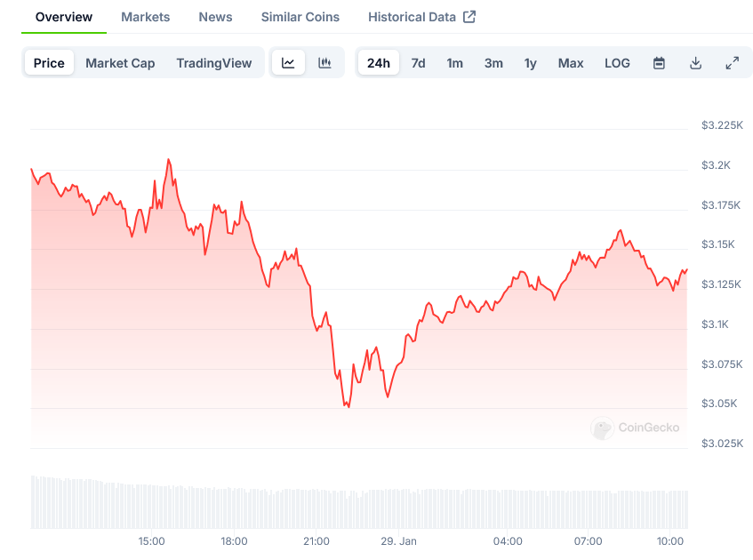Open the News tab
The height and width of the screenshot is (560, 753).
pos(215,17)
